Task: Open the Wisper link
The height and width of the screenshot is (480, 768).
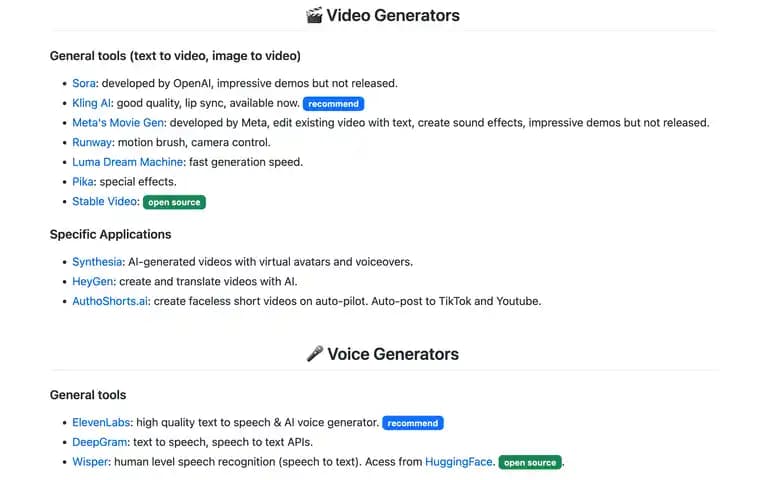Action: click(x=90, y=462)
